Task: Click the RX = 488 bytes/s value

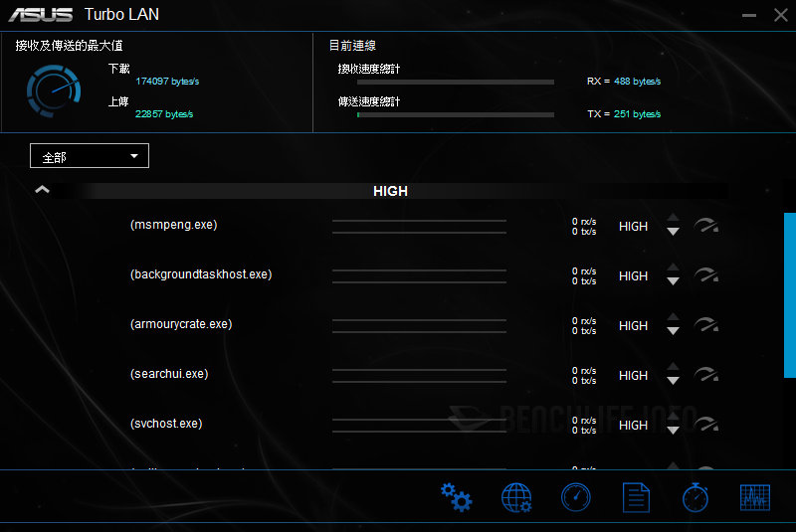Action: pos(624,82)
